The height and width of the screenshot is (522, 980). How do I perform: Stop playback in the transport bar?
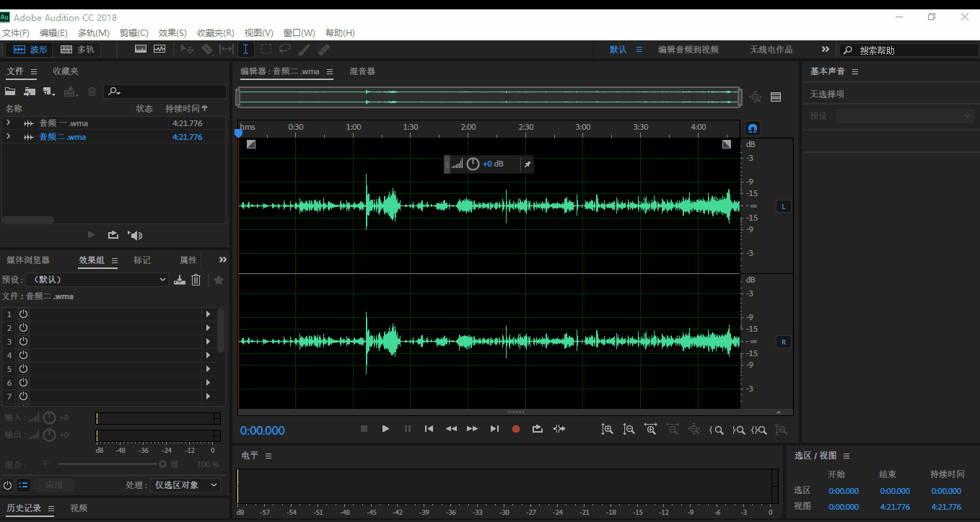[364, 429]
